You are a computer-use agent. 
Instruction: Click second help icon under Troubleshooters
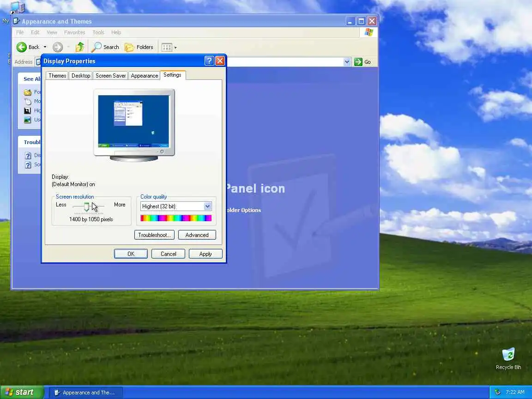click(28, 165)
